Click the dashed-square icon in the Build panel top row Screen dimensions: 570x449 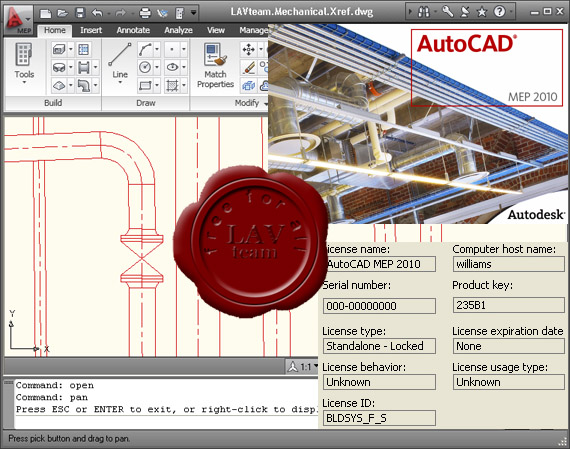[84, 49]
